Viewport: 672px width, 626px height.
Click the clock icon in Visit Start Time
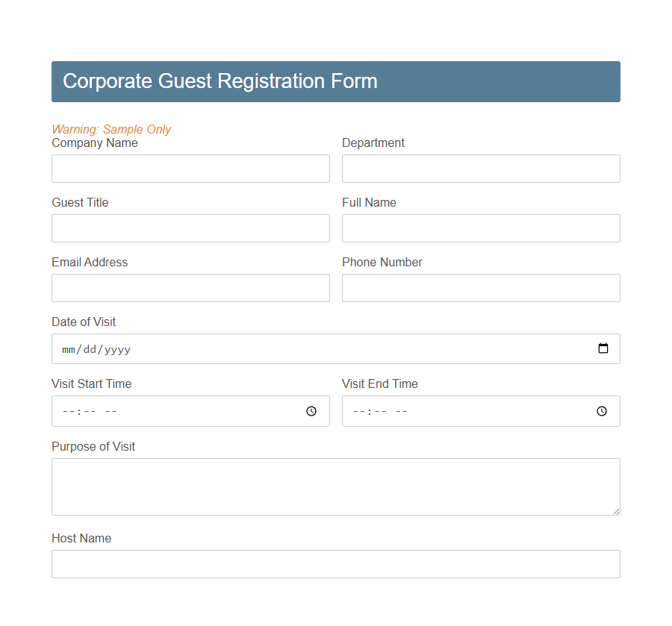click(x=311, y=411)
